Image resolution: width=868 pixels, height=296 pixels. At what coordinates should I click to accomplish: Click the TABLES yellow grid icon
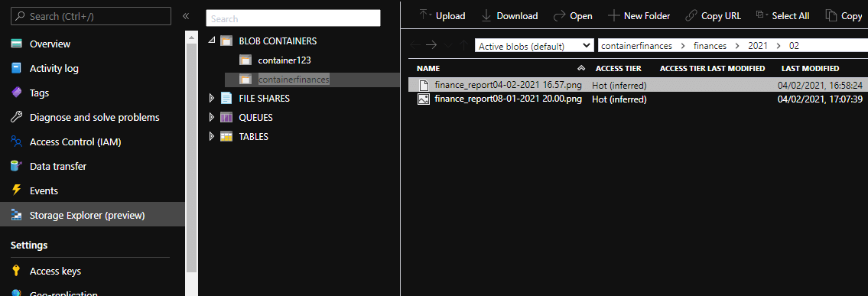click(x=226, y=137)
